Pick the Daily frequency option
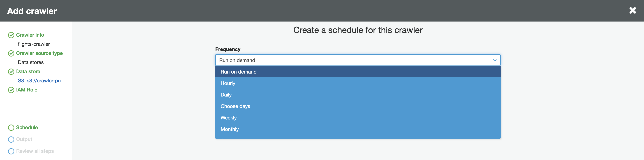 click(x=226, y=95)
